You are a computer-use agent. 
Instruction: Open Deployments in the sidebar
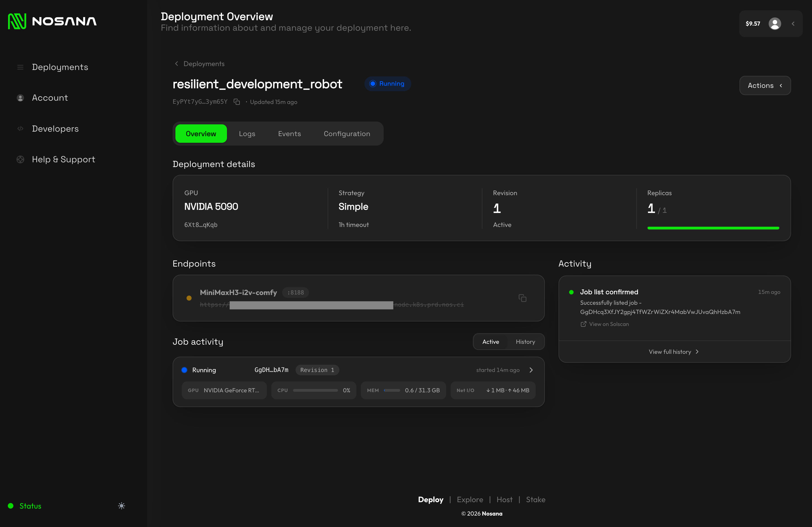(x=60, y=67)
